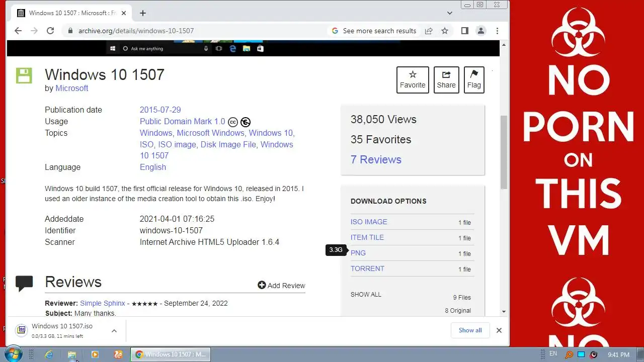Screen dimensions: 644x362
Task: Download the ISO IMAGE option
Action: click(x=369, y=222)
